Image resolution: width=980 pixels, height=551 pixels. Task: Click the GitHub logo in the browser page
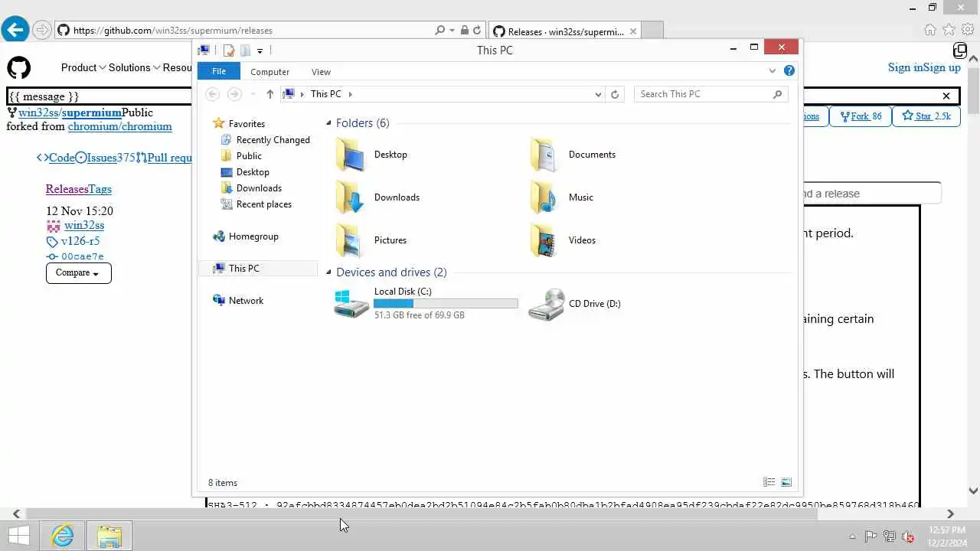[19, 67]
